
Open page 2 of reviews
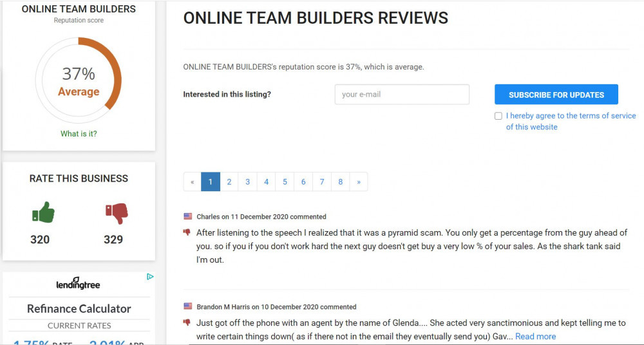tap(229, 182)
